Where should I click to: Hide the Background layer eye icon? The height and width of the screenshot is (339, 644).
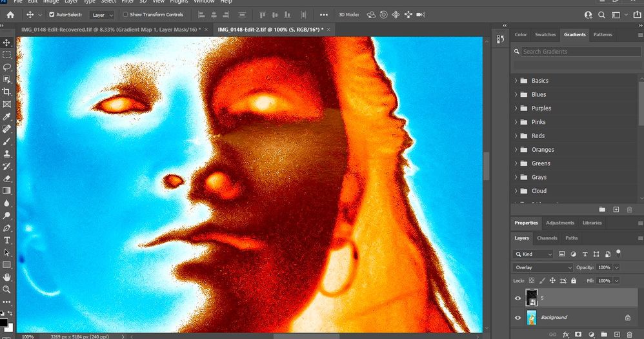[518, 318]
